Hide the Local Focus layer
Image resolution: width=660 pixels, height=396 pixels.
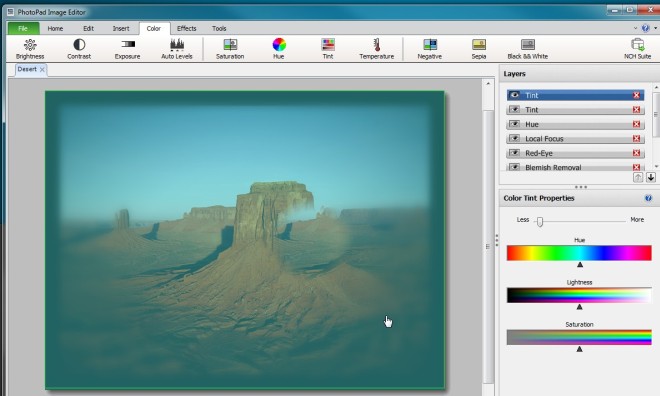[x=514, y=138]
